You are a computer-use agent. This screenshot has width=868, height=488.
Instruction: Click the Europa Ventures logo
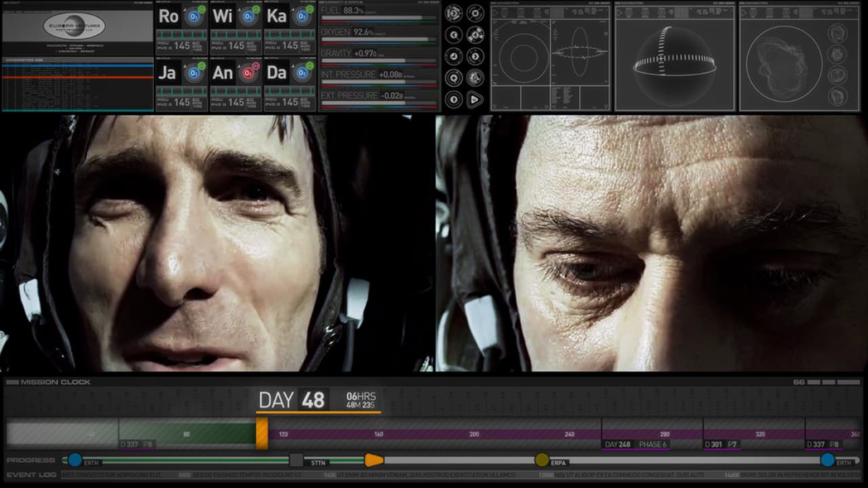coord(75,26)
